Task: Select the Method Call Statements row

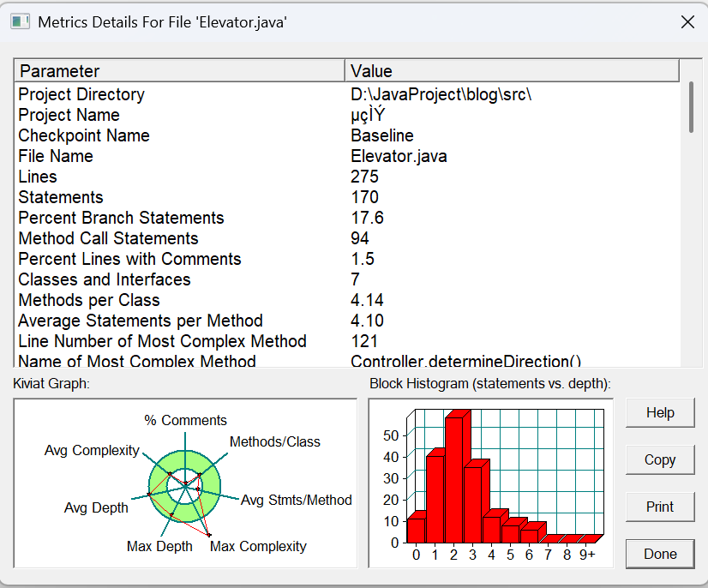Action: click(347, 238)
